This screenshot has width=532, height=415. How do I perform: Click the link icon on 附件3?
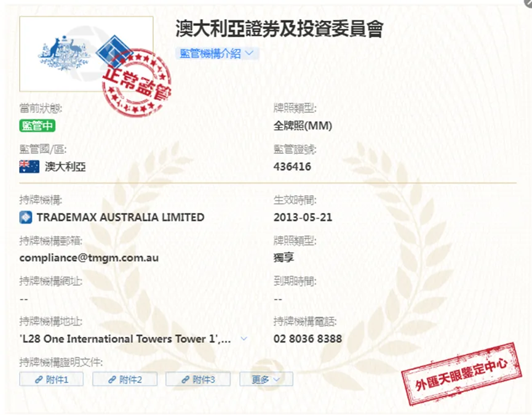click(185, 379)
